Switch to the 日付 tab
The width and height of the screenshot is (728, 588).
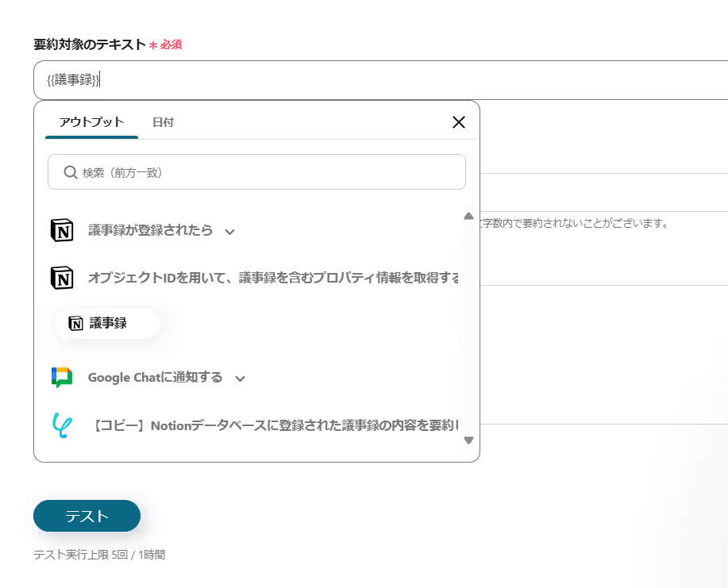163,122
